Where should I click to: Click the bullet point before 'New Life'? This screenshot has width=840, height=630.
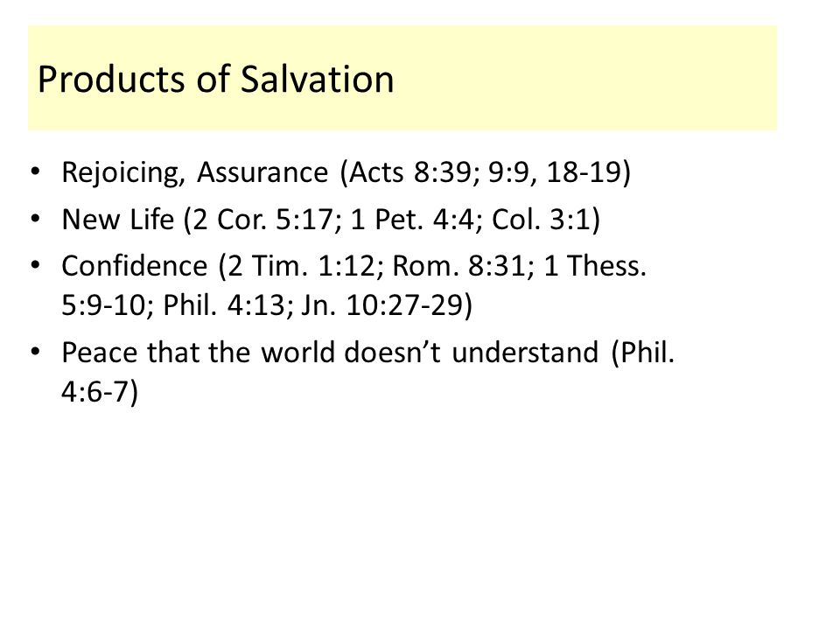pyautogui.click(x=35, y=219)
